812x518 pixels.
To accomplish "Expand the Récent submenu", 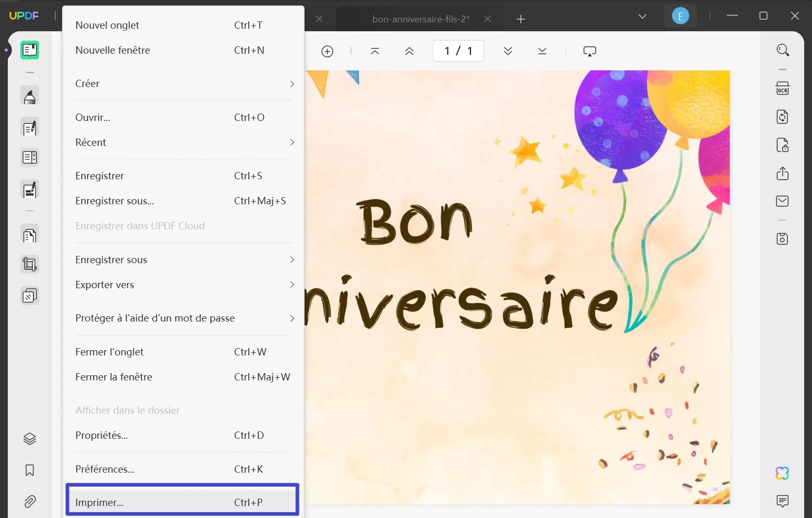I will (x=184, y=142).
